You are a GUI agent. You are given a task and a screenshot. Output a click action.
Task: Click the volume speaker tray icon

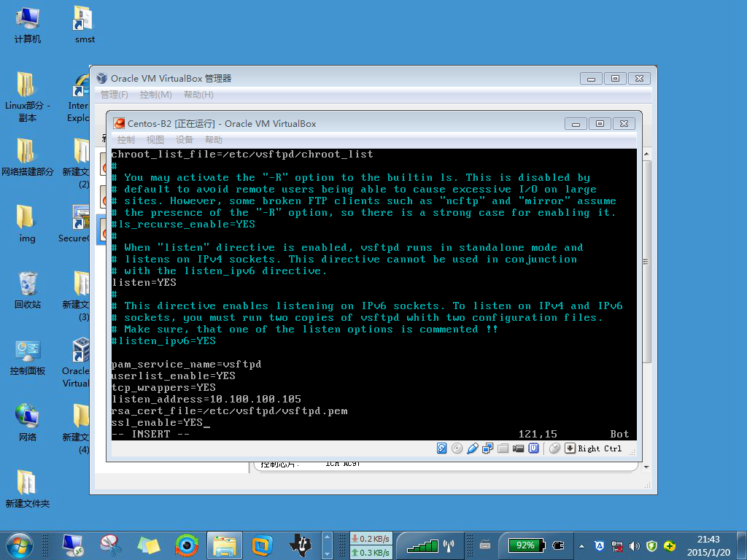[x=634, y=546]
